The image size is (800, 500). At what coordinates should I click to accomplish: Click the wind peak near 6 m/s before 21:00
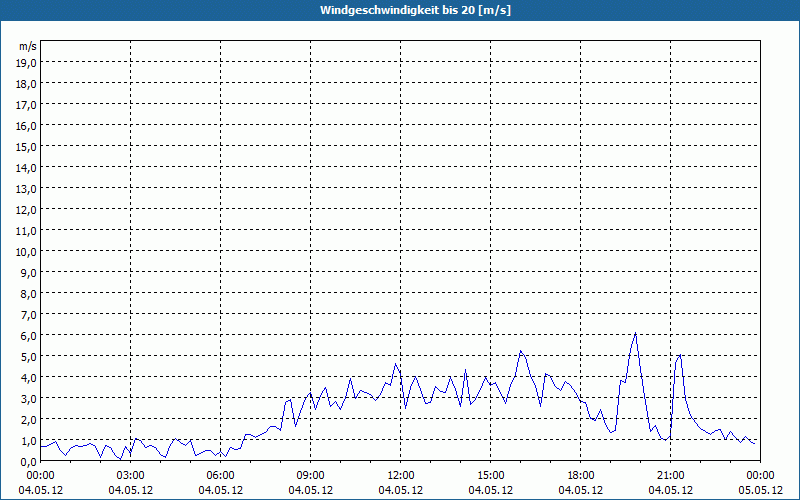point(635,333)
